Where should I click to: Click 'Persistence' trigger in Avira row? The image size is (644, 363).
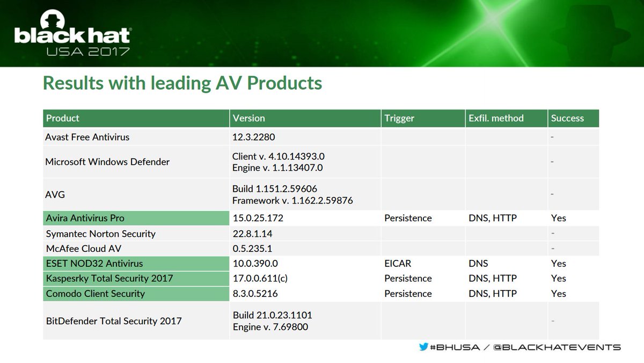pos(408,219)
